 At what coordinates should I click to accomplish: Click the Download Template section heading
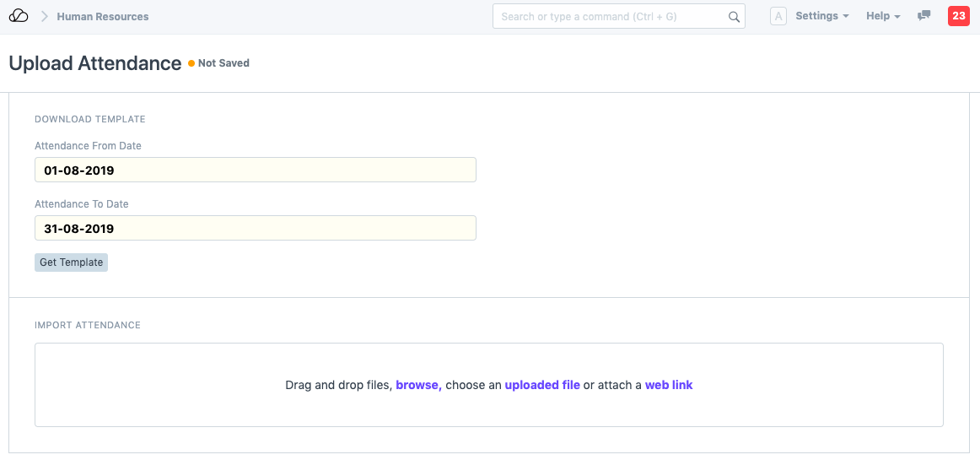click(x=90, y=119)
